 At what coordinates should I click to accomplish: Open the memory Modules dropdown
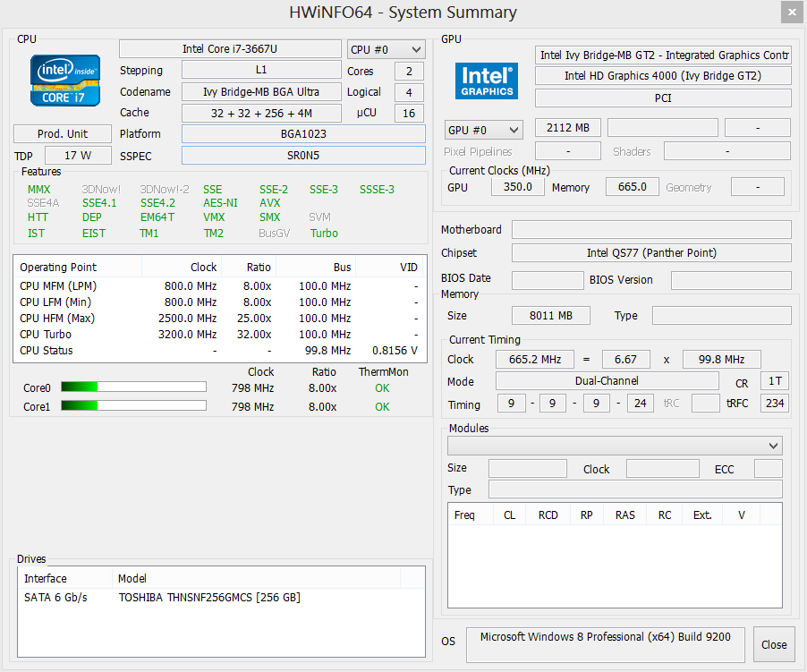point(615,446)
